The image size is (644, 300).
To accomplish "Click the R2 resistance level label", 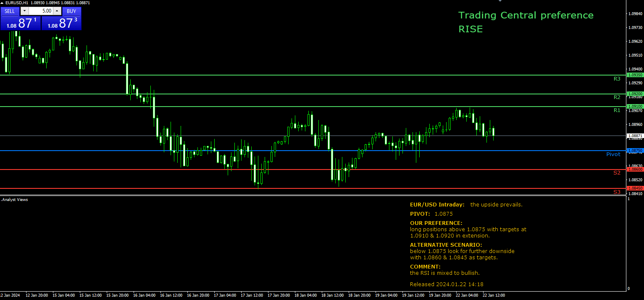I will 617,97.
